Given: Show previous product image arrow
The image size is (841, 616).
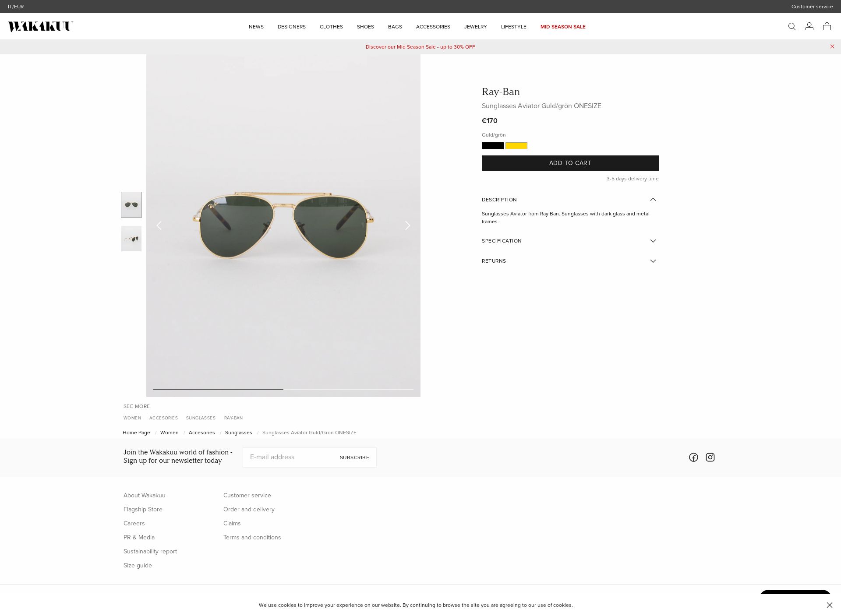Looking at the screenshot, I should point(159,225).
